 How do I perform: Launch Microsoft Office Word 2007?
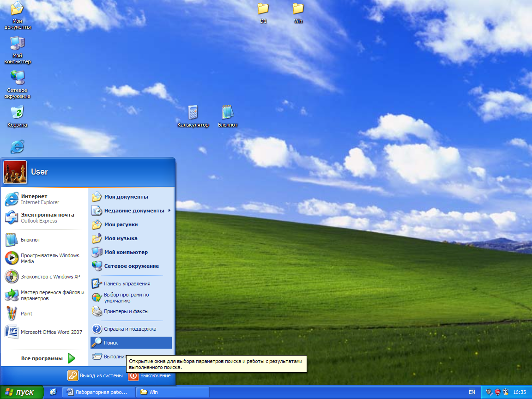point(44,332)
